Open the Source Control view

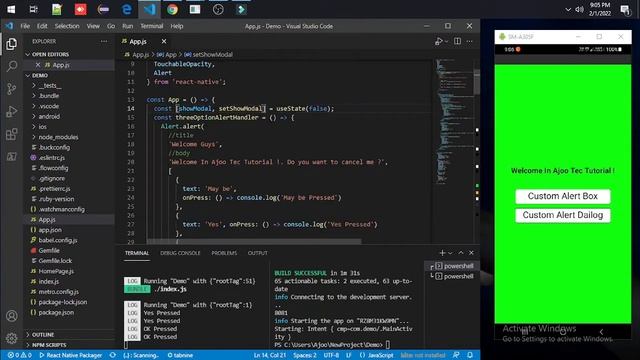pyautogui.click(x=11, y=89)
